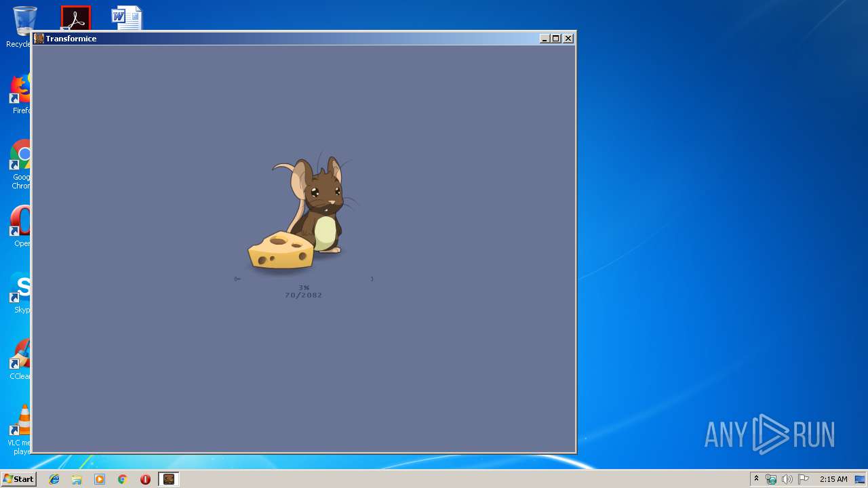868x488 pixels.
Task: Close the Transformice window
Action: 568,39
